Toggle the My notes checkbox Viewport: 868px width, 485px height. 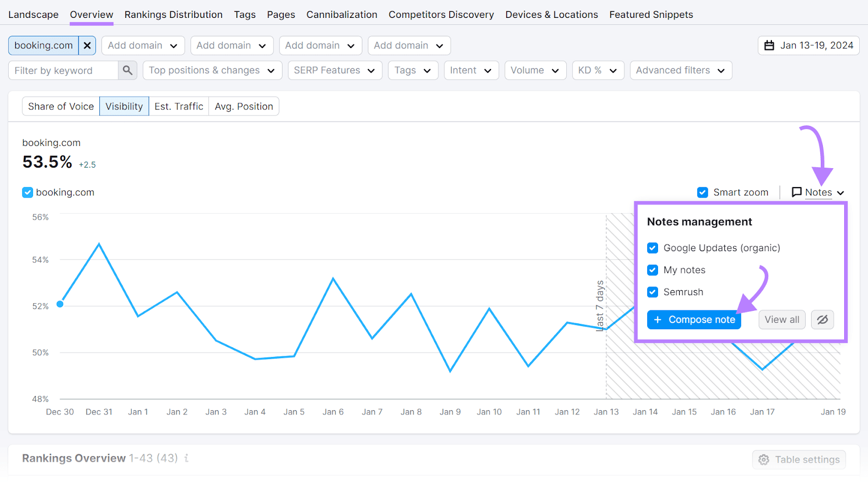(x=653, y=270)
